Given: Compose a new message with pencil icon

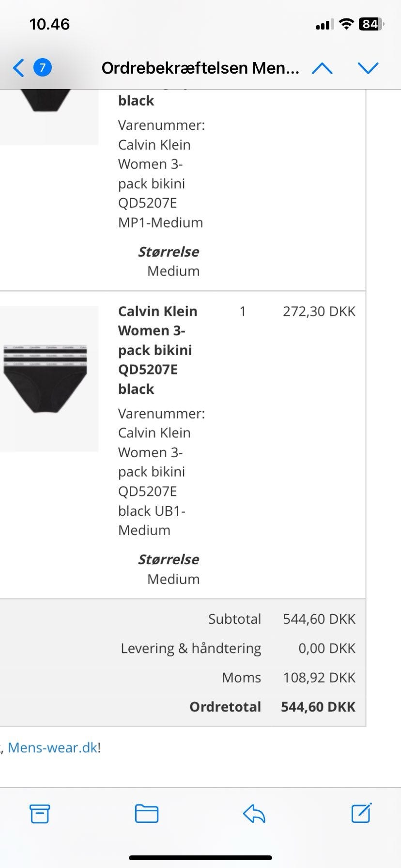Looking at the screenshot, I should [x=361, y=813].
